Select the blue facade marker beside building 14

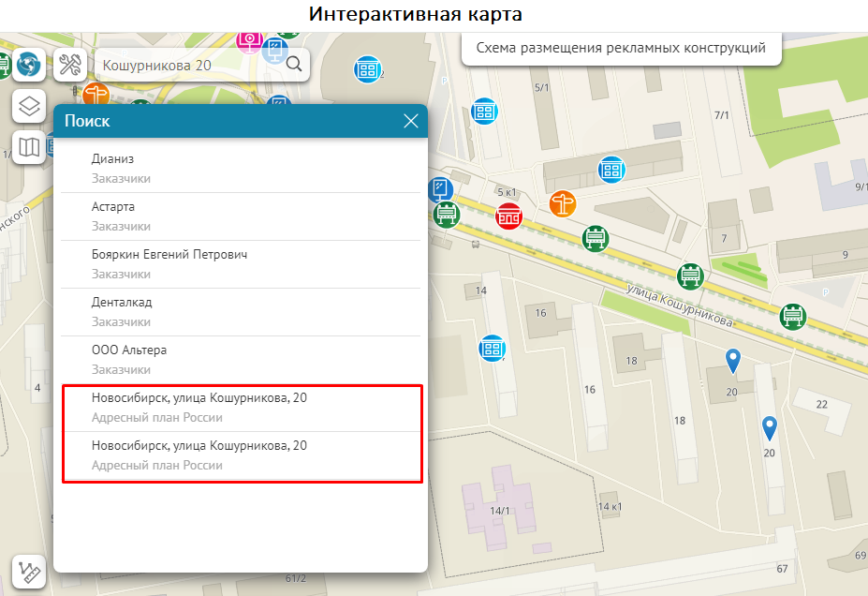pos(492,348)
